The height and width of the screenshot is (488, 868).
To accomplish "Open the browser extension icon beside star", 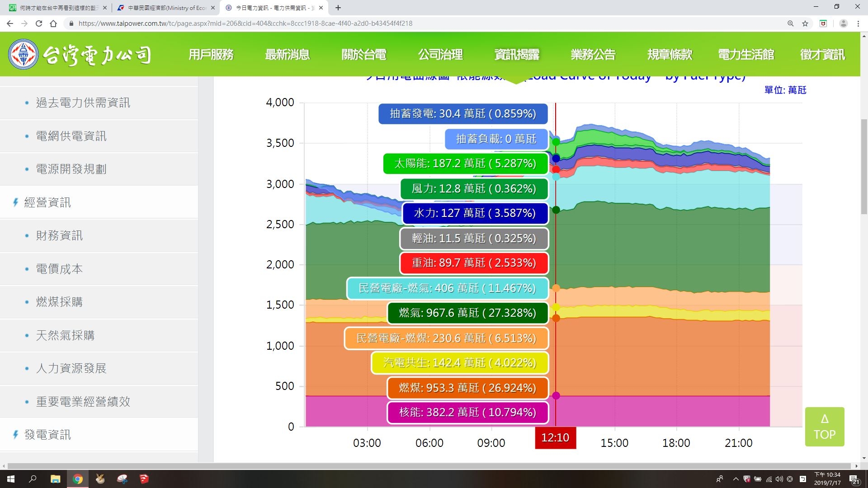I will [x=823, y=23].
